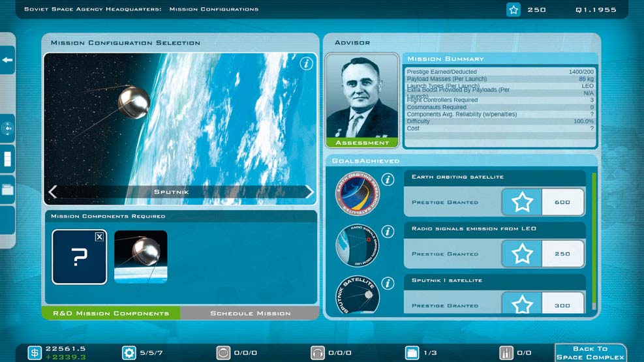Click the Radio signals emission from LEO title
Image resolution: width=644 pixels, height=362 pixels.
(474, 228)
